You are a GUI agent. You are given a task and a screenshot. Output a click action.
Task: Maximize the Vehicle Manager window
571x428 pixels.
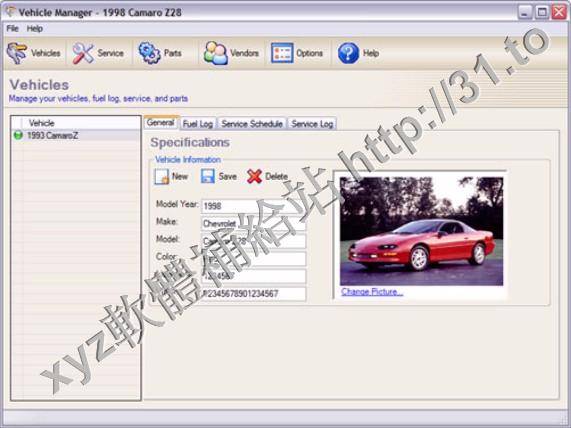[542, 12]
